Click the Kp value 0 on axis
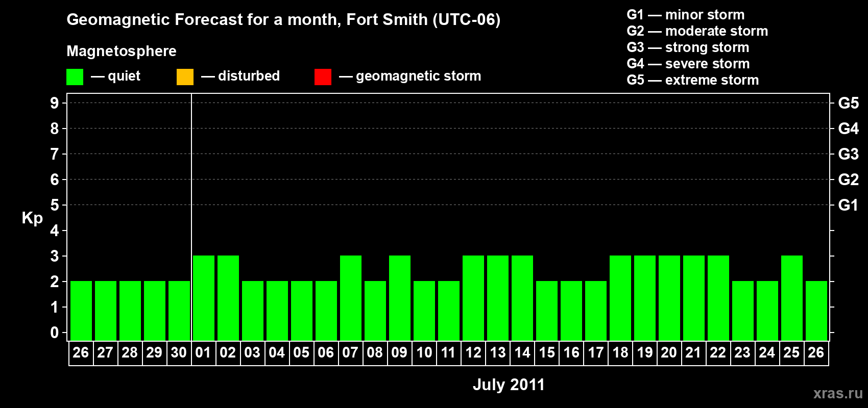The width and height of the screenshot is (868, 408). click(x=55, y=333)
